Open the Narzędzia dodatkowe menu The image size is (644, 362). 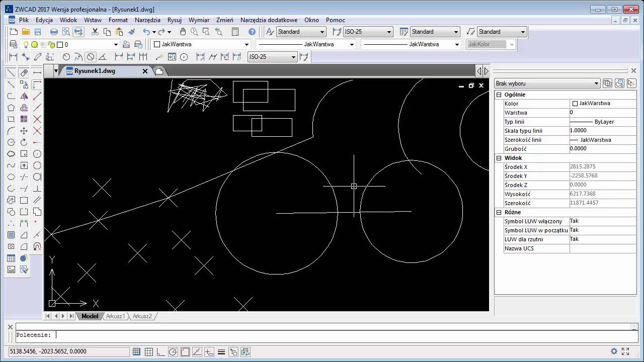[269, 20]
